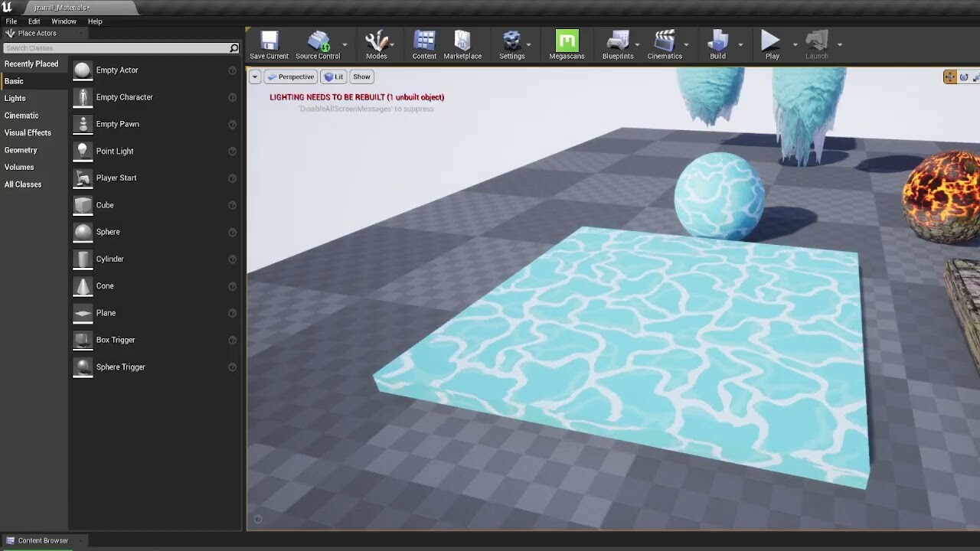Open the Show flags menu
Viewport: 980px width, 551px height.
361,77
